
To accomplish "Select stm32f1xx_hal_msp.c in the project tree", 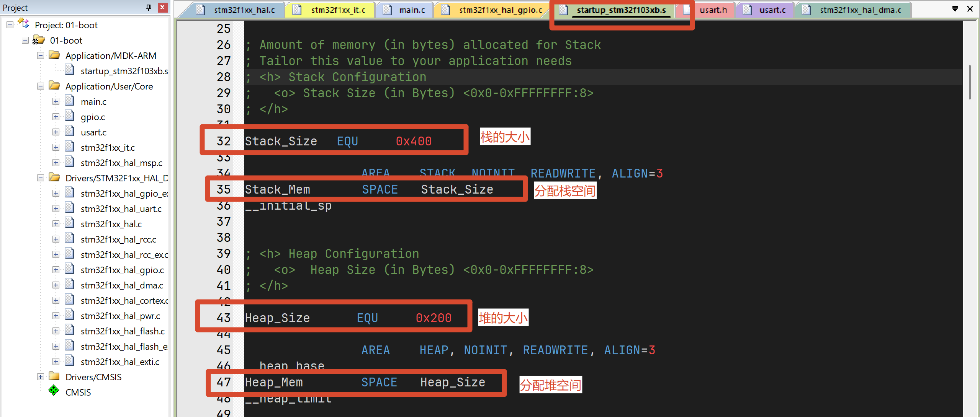I will pyautogui.click(x=121, y=163).
